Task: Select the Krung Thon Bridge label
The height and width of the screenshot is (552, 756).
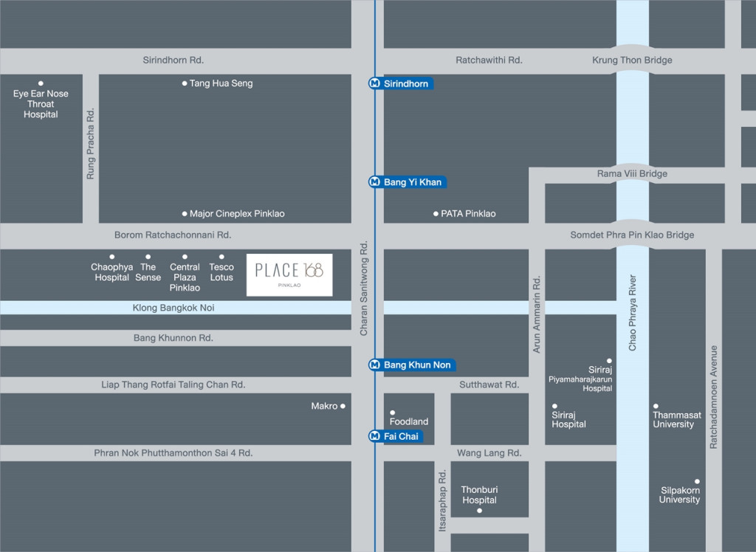Action: 632,60
